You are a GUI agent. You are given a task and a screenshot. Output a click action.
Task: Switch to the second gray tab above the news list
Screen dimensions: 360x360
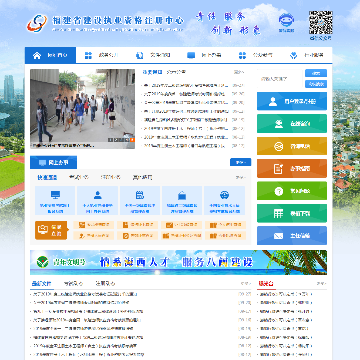point(176,72)
